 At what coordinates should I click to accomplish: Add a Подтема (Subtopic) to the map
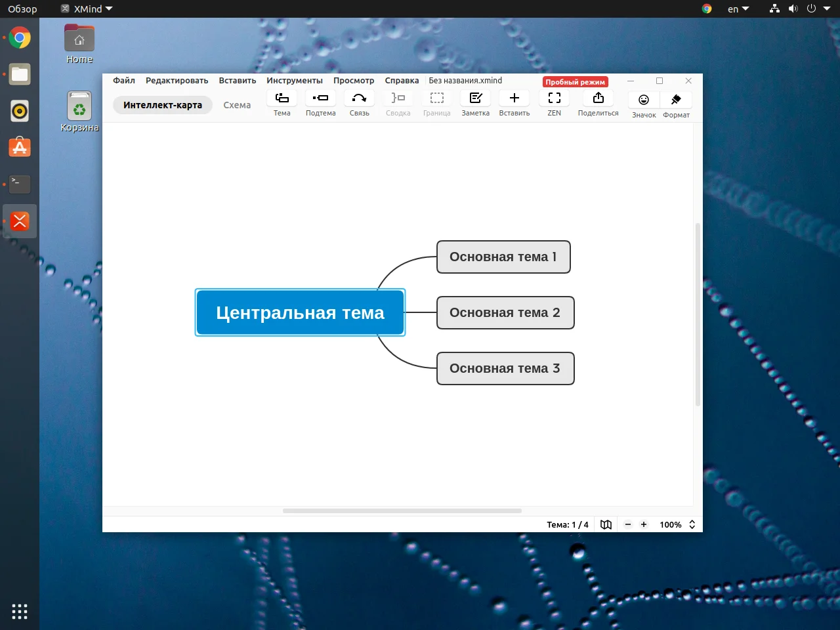(320, 103)
